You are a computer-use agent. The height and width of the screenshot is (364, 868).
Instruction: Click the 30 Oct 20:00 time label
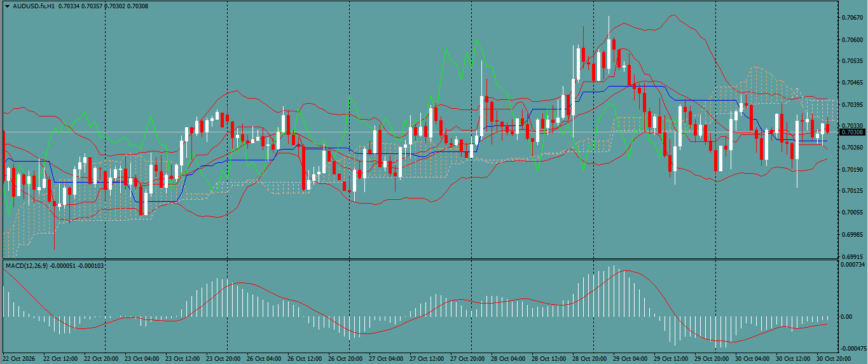click(x=834, y=359)
